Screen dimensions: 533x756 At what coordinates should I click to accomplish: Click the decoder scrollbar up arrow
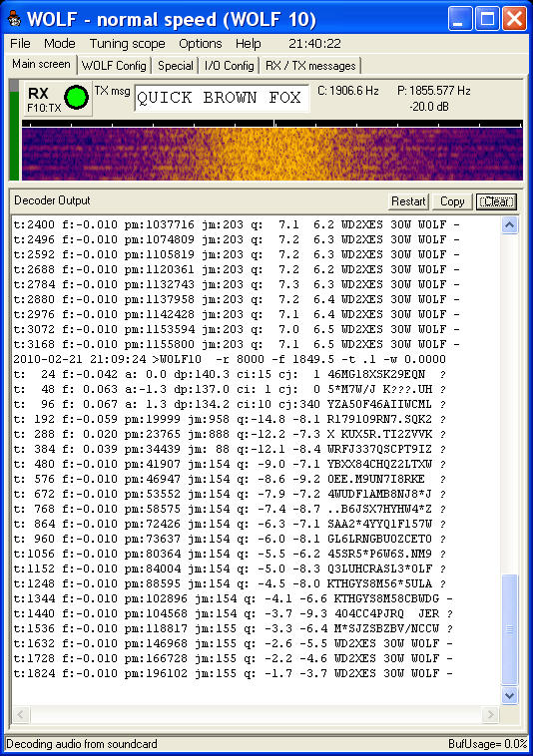(x=510, y=224)
